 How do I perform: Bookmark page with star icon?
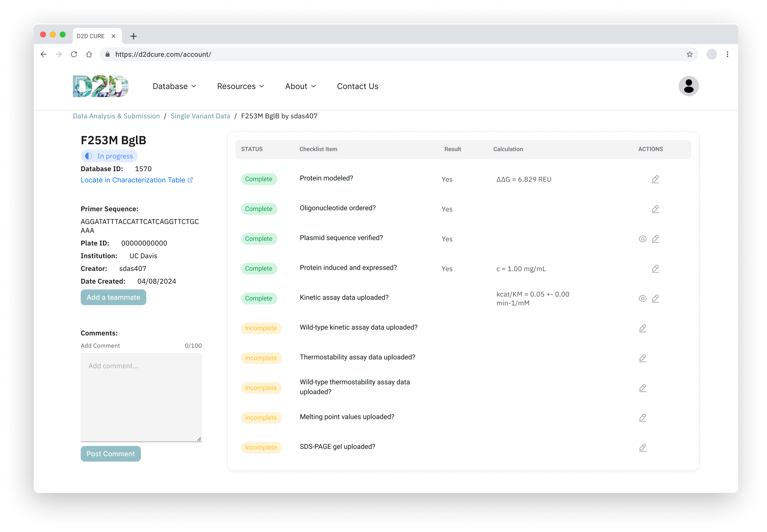click(x=689, y=54)
